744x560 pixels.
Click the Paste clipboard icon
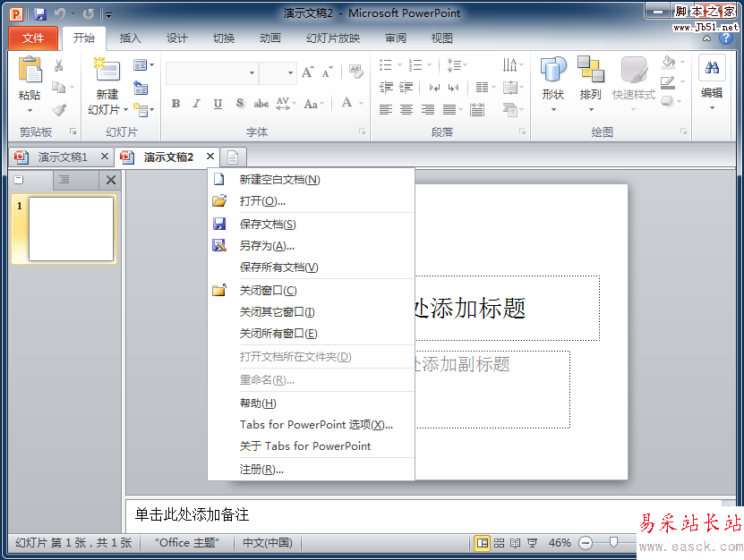[x=30, y=69]
